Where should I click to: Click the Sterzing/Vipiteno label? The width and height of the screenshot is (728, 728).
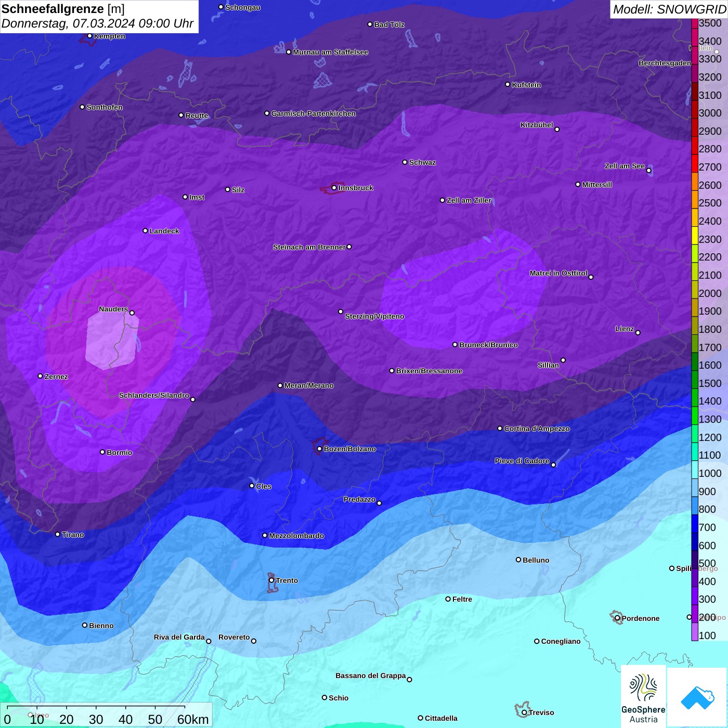coord(374,316)
